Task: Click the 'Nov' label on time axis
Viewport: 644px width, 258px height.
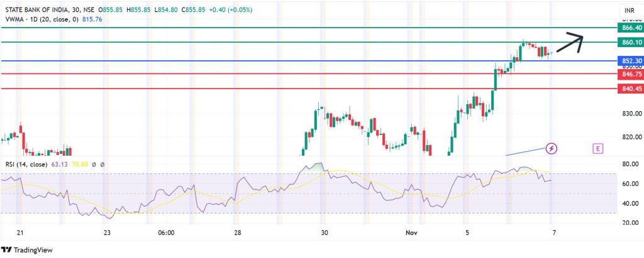Action: click(x=411, y=232)
